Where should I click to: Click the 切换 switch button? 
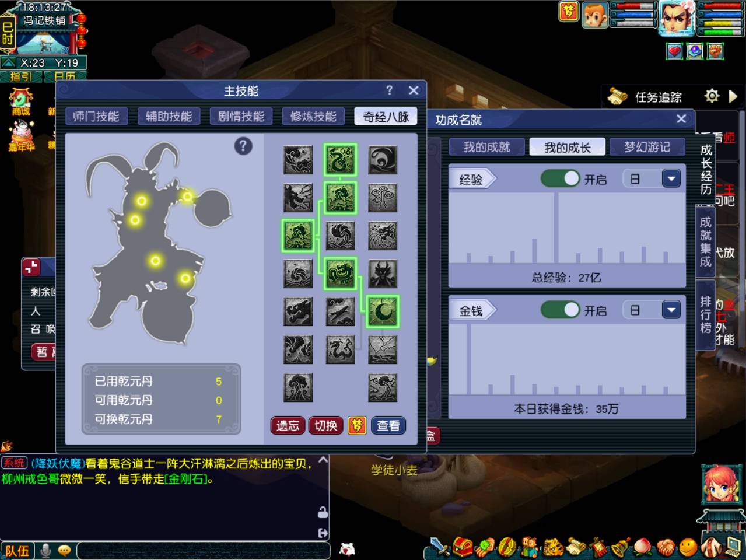(x=326, y=425)
